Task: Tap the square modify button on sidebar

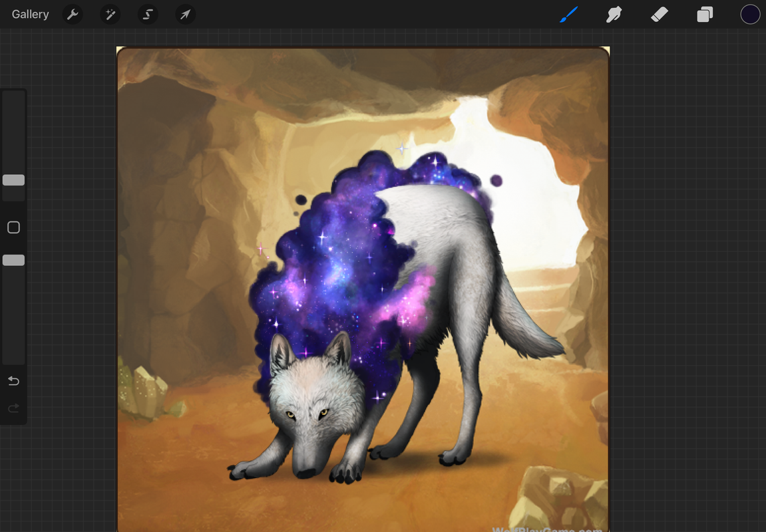Action: click(14, 227)
